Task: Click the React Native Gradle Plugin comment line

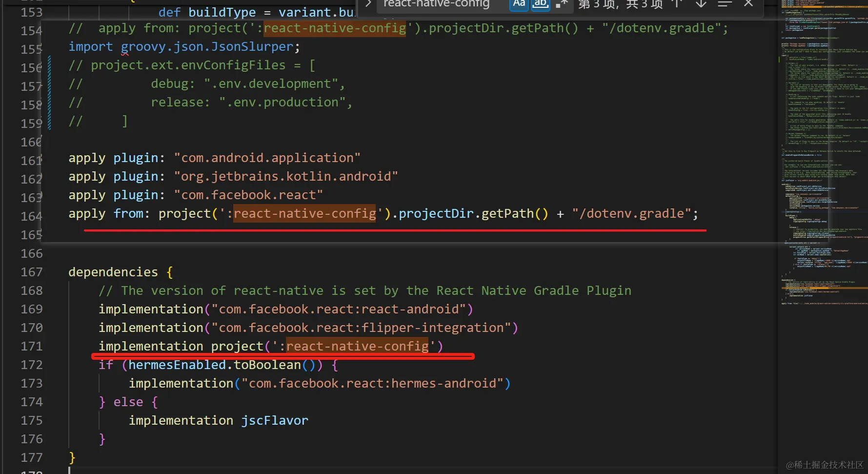Action: (365, 291)
